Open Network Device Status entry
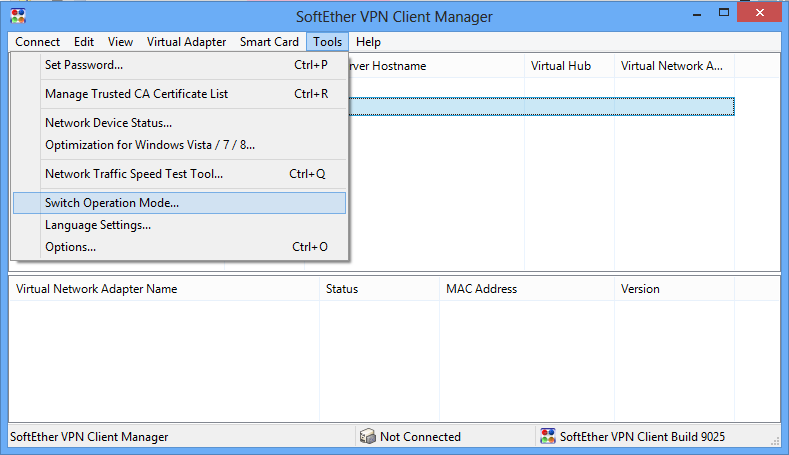Viewport: 789px width, 455px height. (x=108, y=123)
